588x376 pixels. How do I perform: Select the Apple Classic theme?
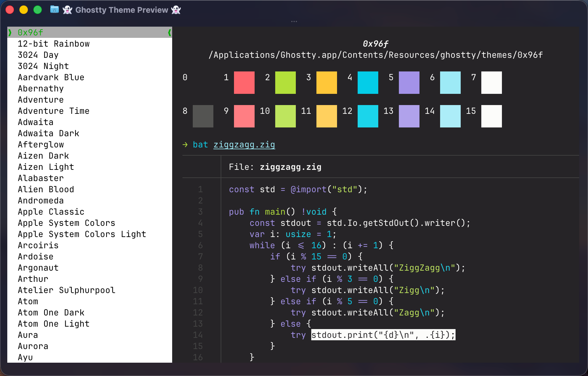point(90,212)
